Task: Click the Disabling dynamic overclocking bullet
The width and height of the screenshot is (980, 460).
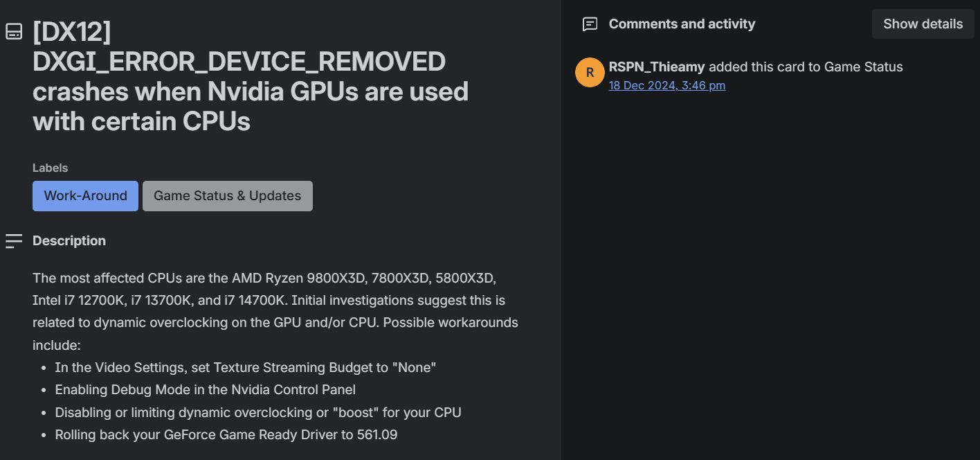Action: coord(258,412)
